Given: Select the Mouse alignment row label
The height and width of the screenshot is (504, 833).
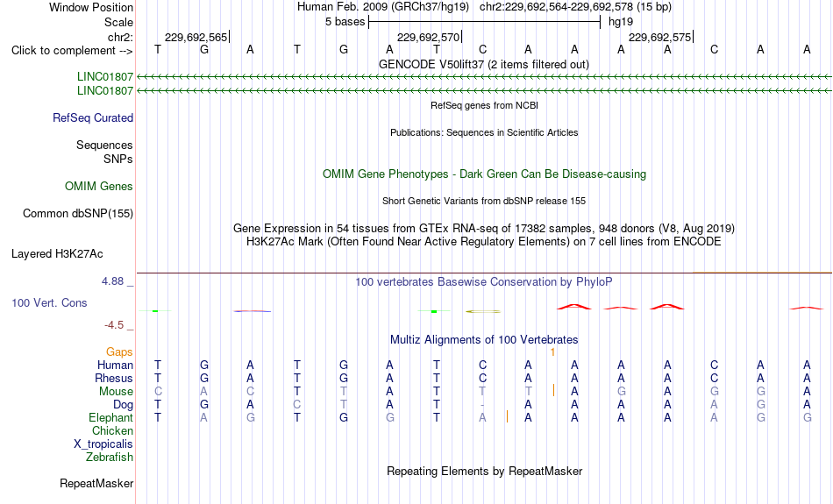Looking at the screenshot, I should 116,392.
